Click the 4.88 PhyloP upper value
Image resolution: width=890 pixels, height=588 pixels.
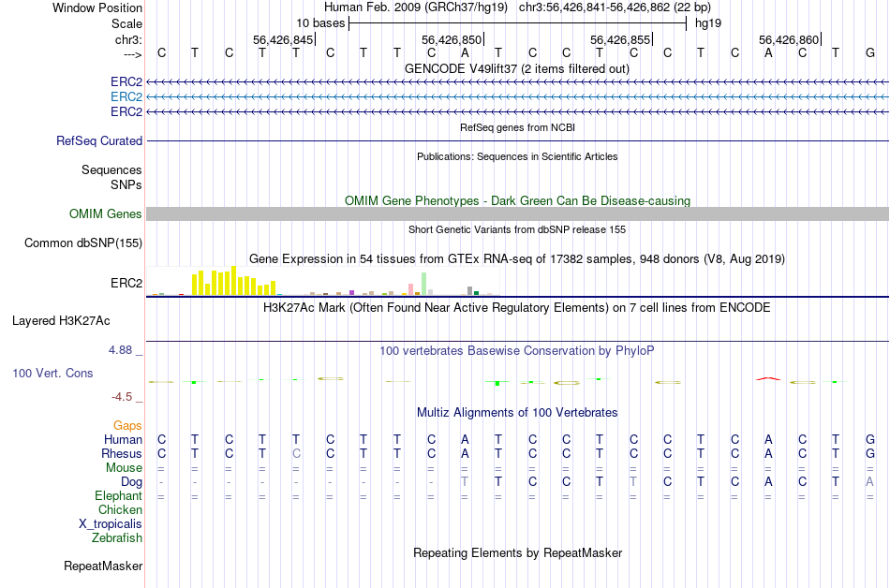120,350
